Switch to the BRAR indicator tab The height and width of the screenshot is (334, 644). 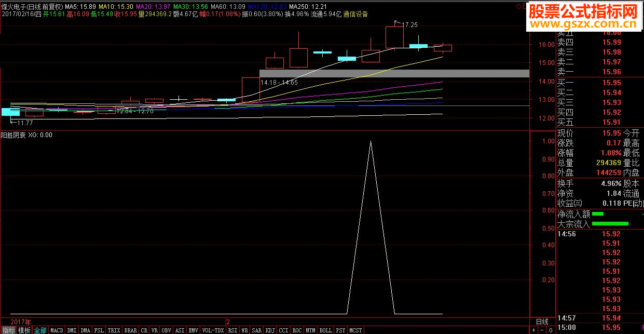click(x=131, y=330)
